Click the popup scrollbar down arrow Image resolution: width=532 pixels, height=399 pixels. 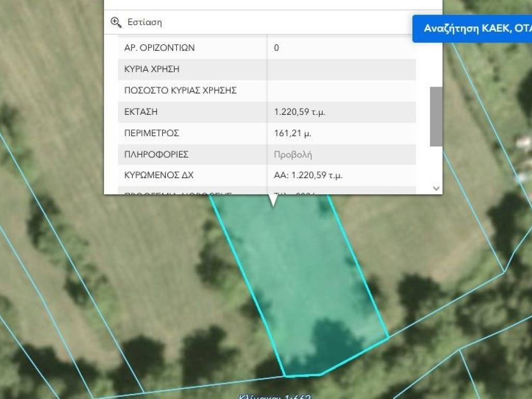click(436, 188)
